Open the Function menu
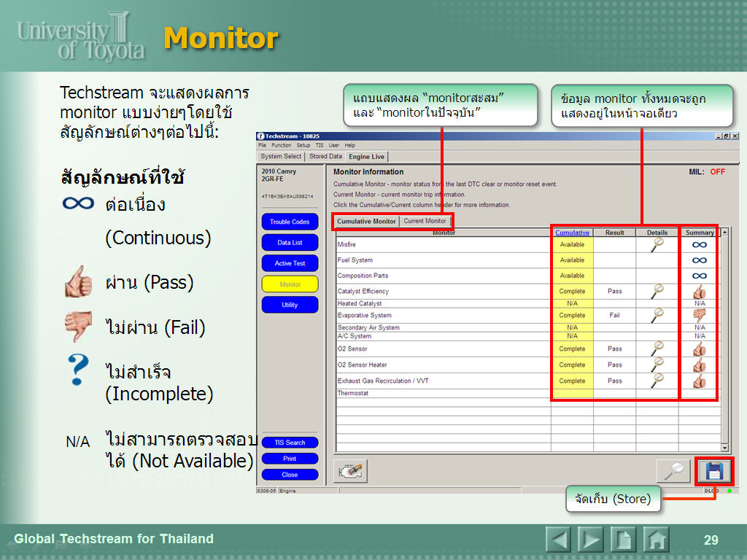This screenshot has height=560, width=747. (x=281, y=145)
